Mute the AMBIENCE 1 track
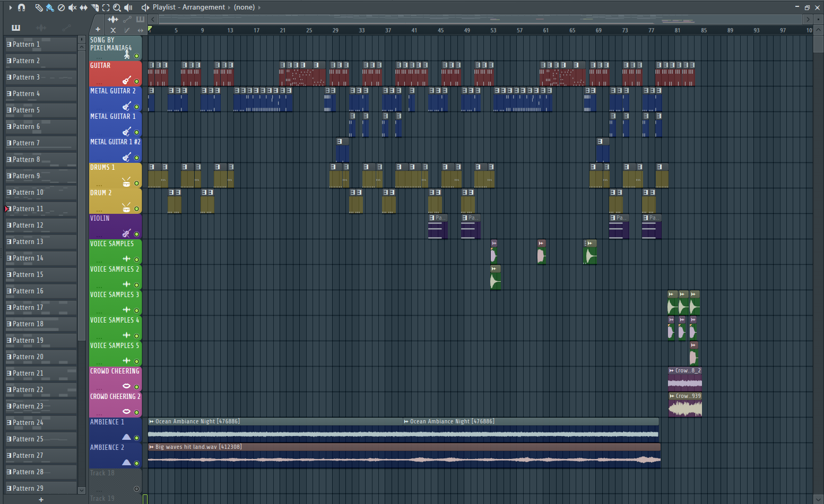Screen dimensions: 824x504 pos(136,438)
